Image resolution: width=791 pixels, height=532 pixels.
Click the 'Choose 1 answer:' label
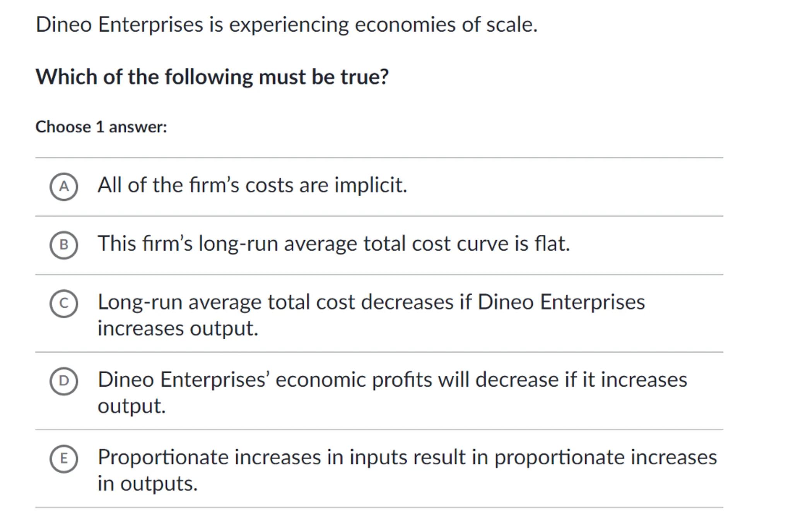click(101, 127)
